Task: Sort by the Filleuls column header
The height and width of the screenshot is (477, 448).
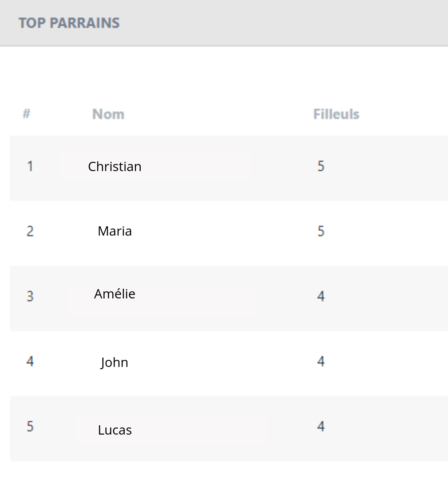Action: click(x=336, y=114)
